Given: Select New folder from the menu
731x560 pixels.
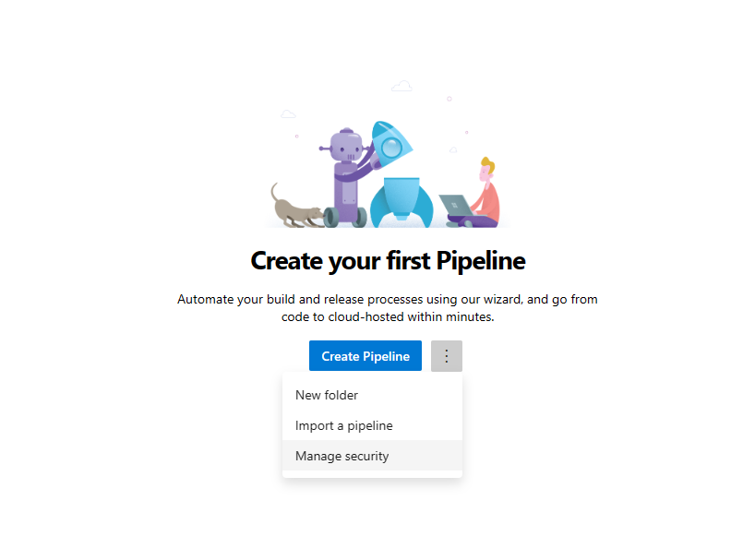Looking at the screenshot, I should point(327,395).
